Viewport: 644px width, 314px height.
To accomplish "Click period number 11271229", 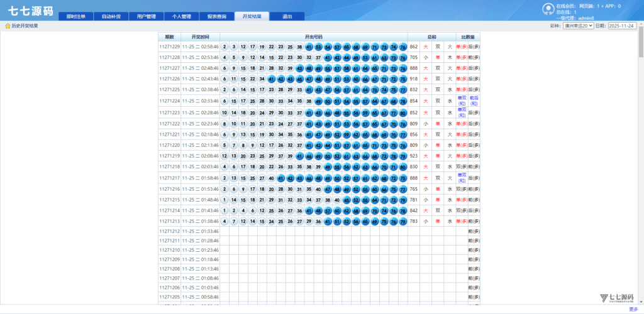I will coord(170,46).
